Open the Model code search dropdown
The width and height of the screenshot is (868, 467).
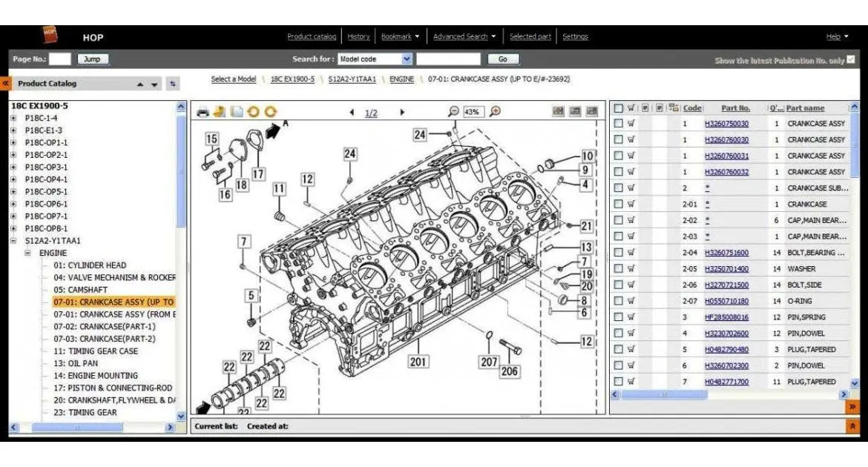coord(407,59)
